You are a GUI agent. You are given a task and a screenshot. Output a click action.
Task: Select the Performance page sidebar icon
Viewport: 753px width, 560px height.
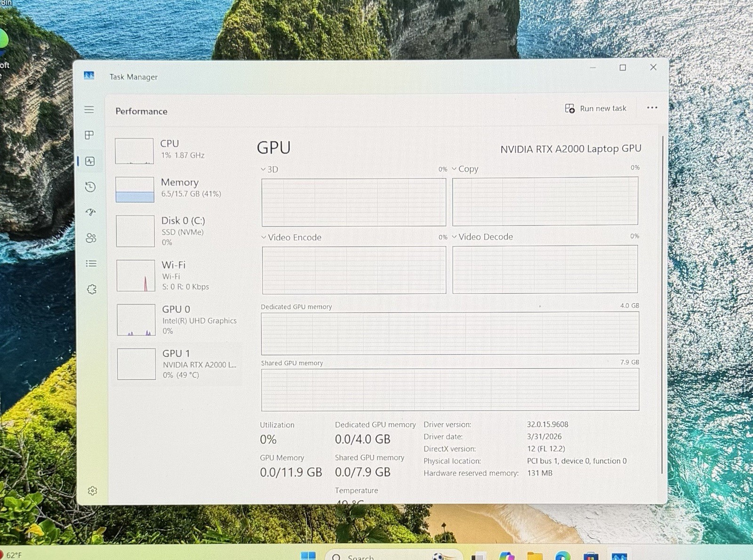click(90, 161)
